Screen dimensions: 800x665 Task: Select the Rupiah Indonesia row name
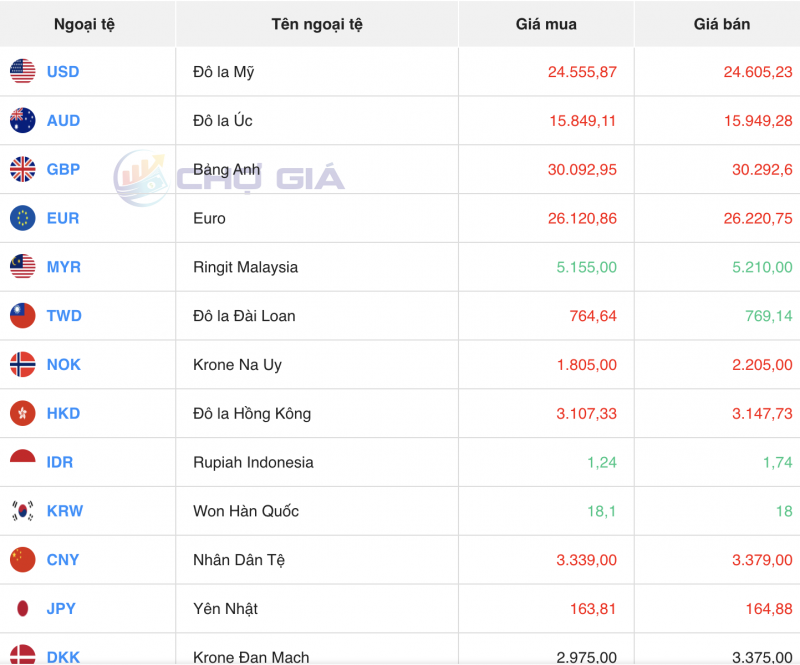pyautogui.click(x=255, y=462)
